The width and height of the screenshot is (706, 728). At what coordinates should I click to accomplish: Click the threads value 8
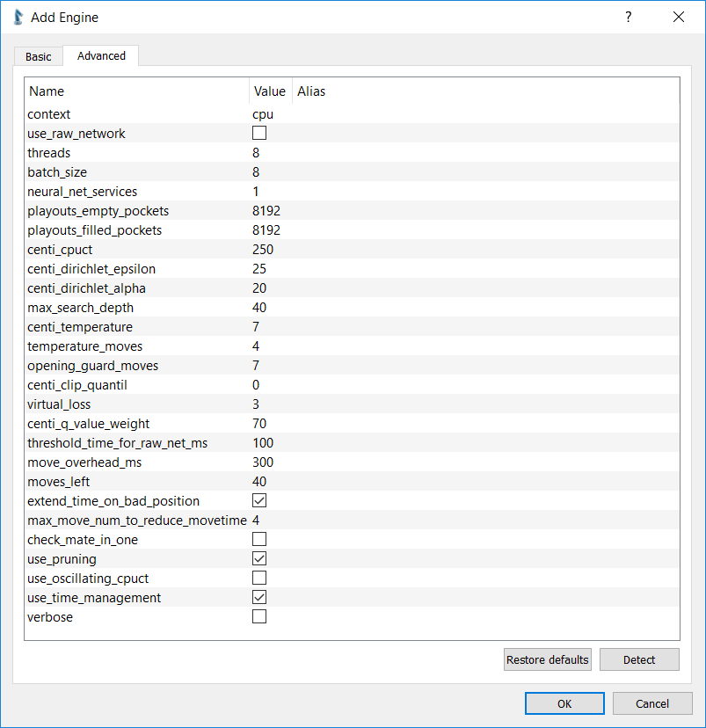click(256, 153)
